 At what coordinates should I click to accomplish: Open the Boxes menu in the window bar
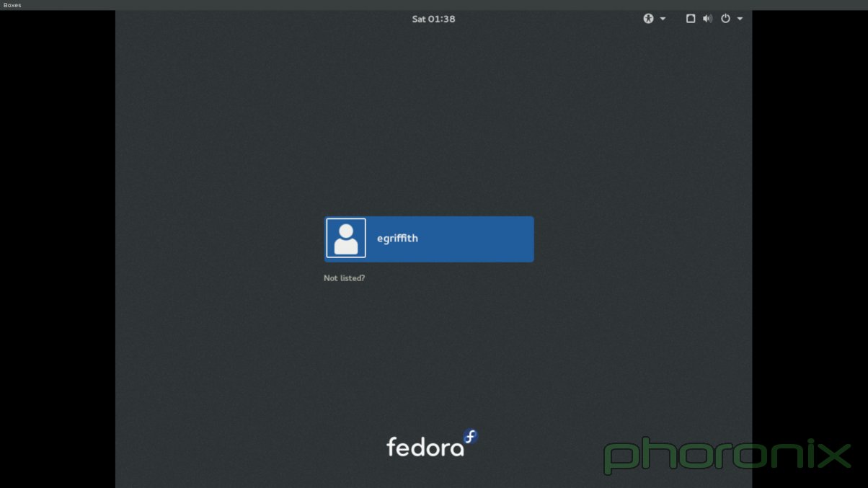click(x=12, y=4)
